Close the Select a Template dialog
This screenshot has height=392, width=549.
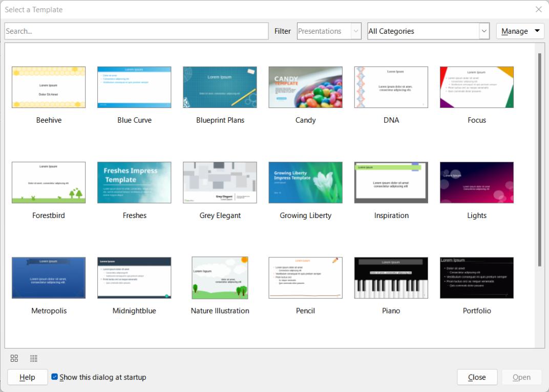pos(538,9)
